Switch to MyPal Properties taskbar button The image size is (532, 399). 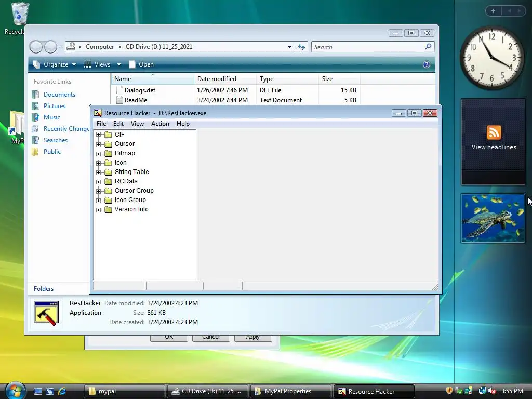[x=291, y=391]
